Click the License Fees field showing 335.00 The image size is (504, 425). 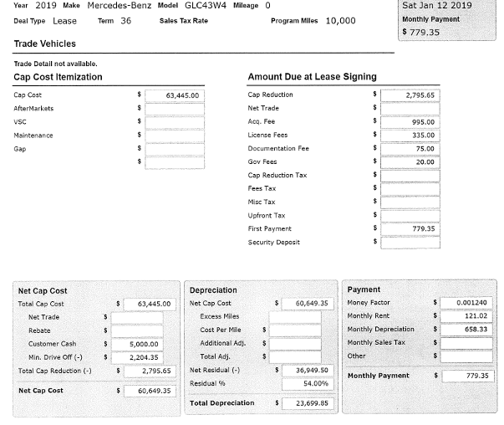coord(410,136)
